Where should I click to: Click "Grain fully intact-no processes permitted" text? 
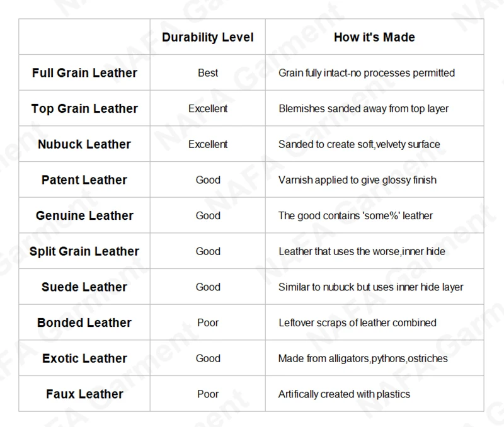(366, 73)
